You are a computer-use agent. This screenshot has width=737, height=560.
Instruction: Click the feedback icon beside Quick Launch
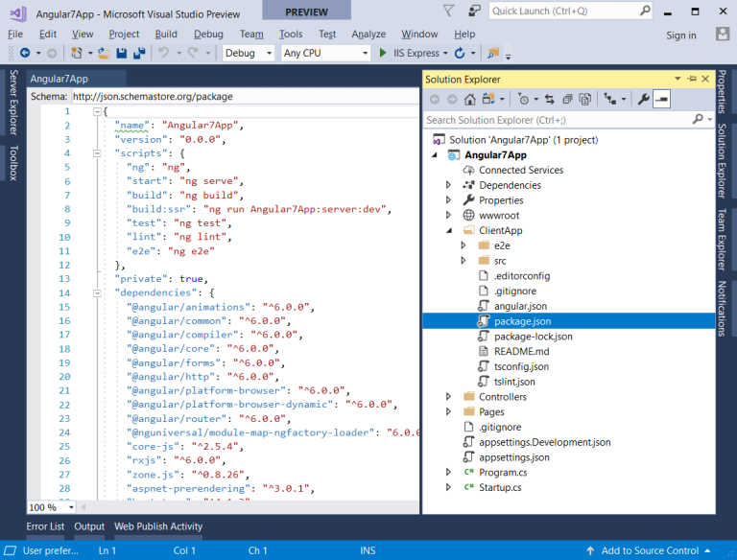pos(475,11)
